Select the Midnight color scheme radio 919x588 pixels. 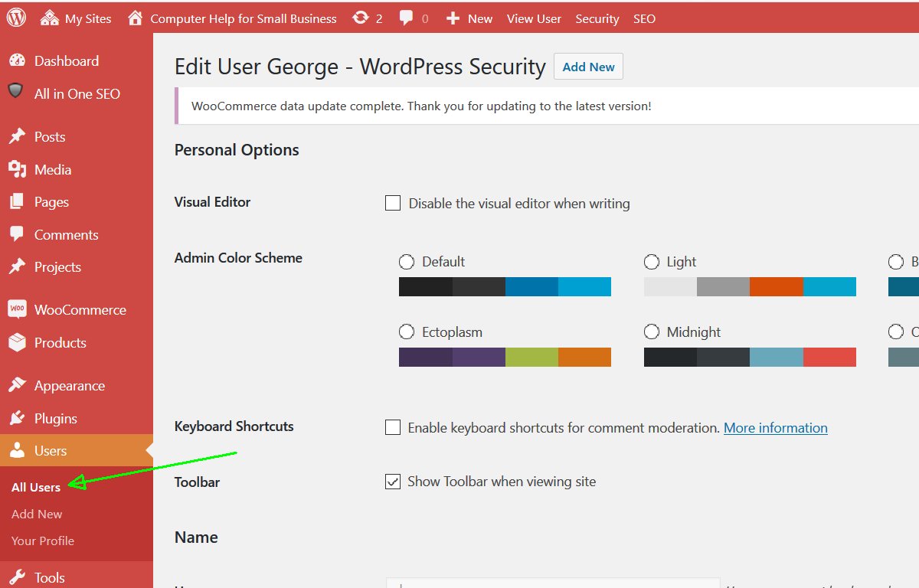click(x=652, y=332)
